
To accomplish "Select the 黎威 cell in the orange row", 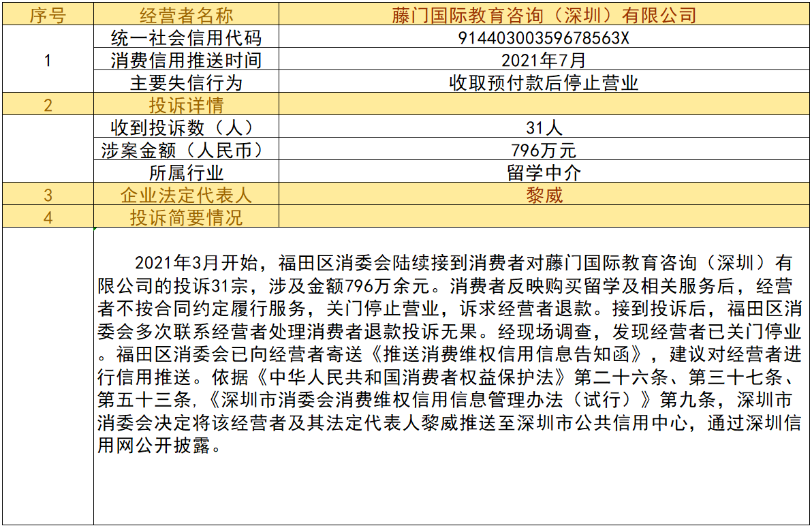I will pos(544,196).
